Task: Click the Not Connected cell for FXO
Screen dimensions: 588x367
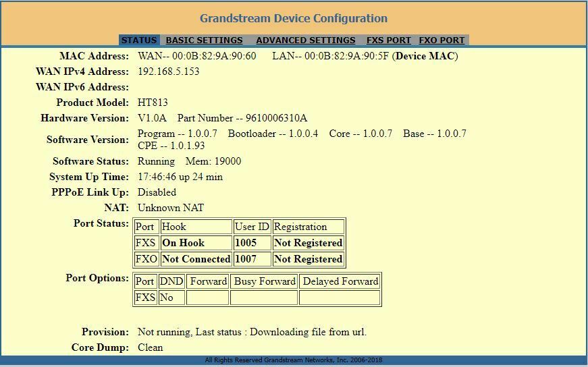Action: tap(196, 259)
